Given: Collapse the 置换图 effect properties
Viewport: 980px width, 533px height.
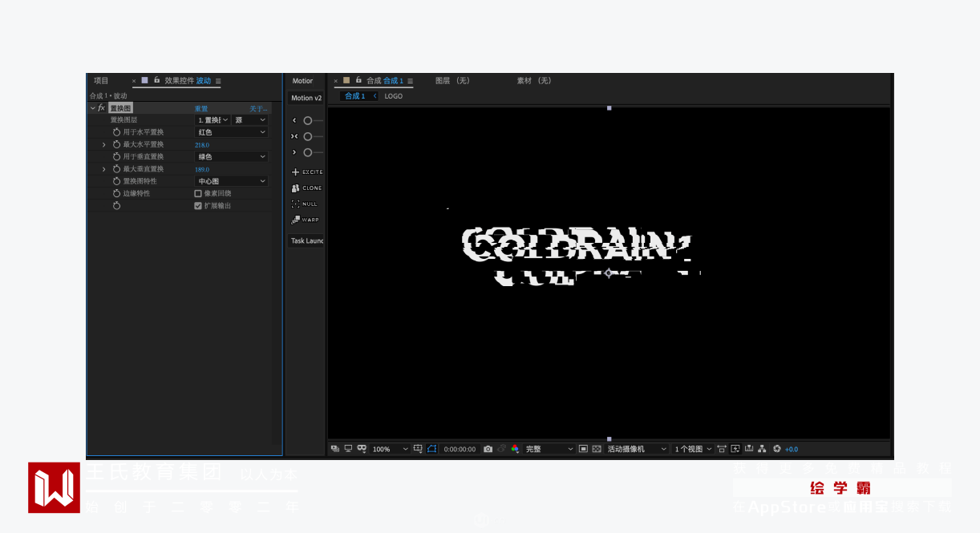Looking at the screenshot, I should [93, 108].
